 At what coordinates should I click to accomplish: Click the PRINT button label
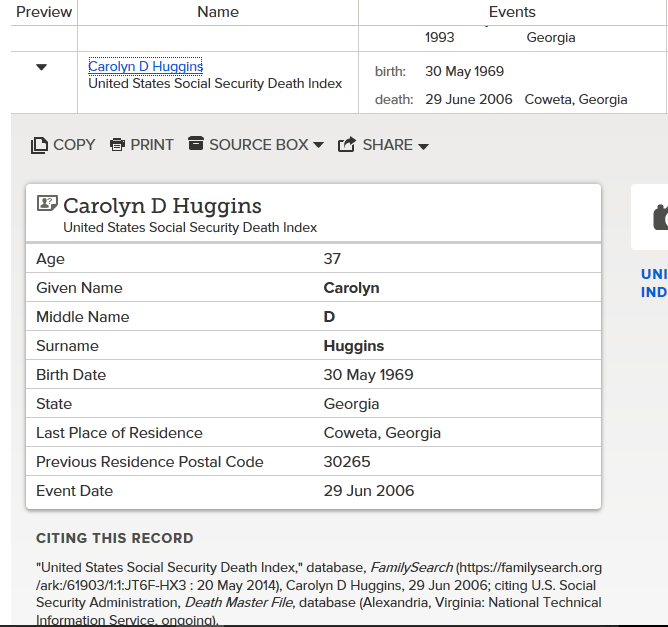[x=152, y=145]
